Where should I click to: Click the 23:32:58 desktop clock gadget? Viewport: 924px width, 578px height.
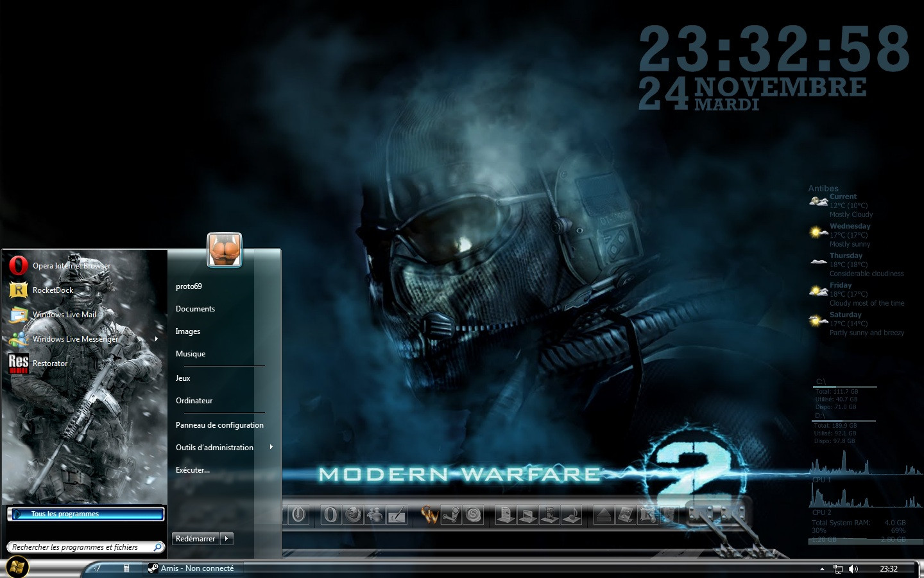(774, 49)
